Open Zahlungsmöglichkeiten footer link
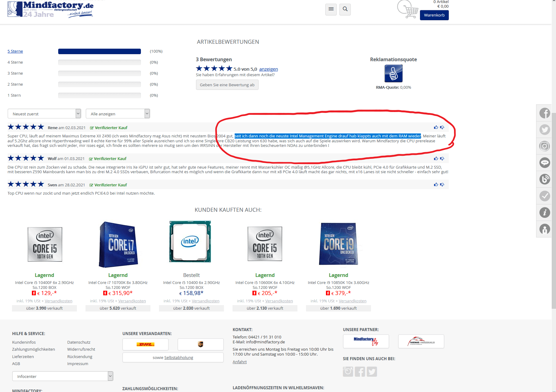The height and width of the screenshot is (392, 556). (x=34, y=349)
